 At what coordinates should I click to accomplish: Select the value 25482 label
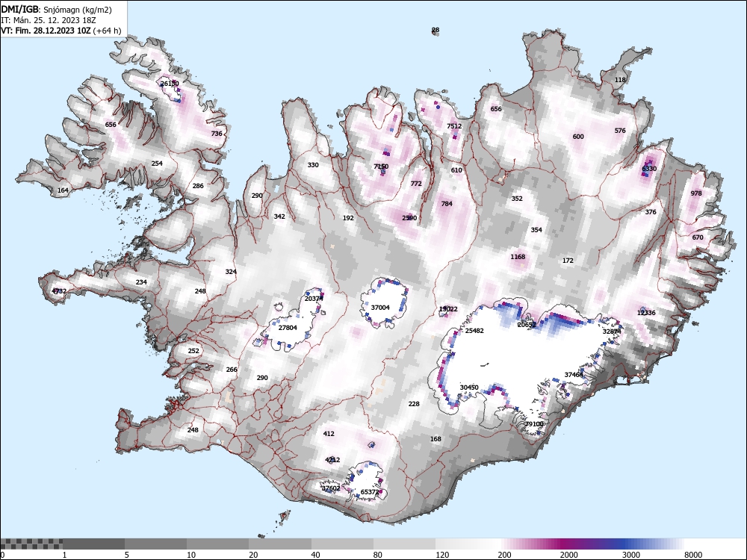point(474,331)
